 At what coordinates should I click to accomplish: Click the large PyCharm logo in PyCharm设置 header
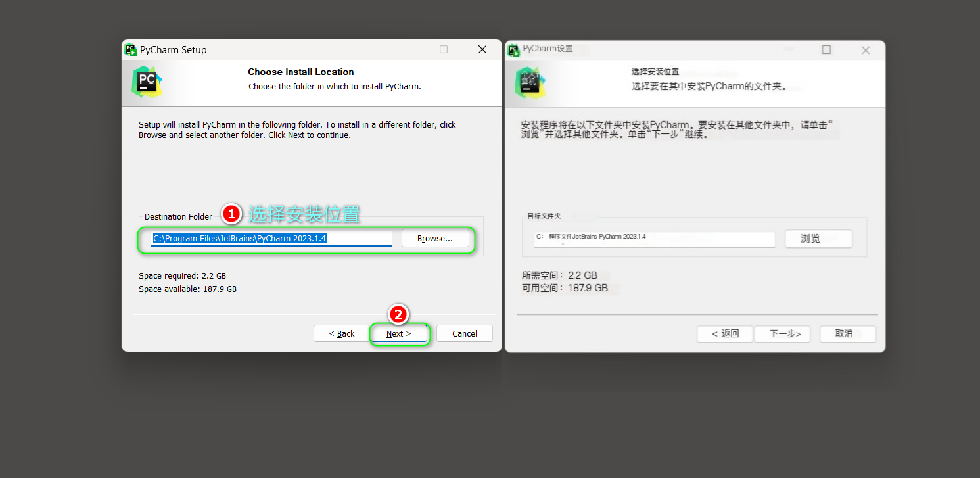click(x=530, y=82)
